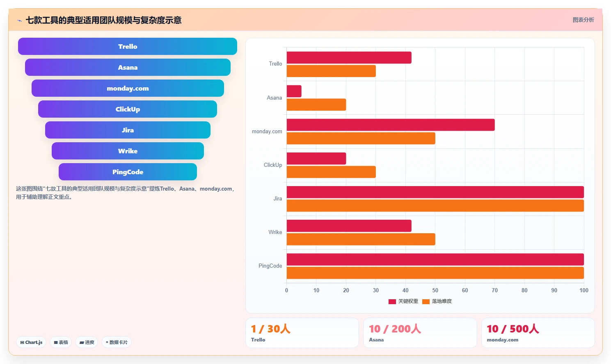Click Jira's red bar in chart
Viewport: 611px width, 364px height.
(x=435, y=192)
